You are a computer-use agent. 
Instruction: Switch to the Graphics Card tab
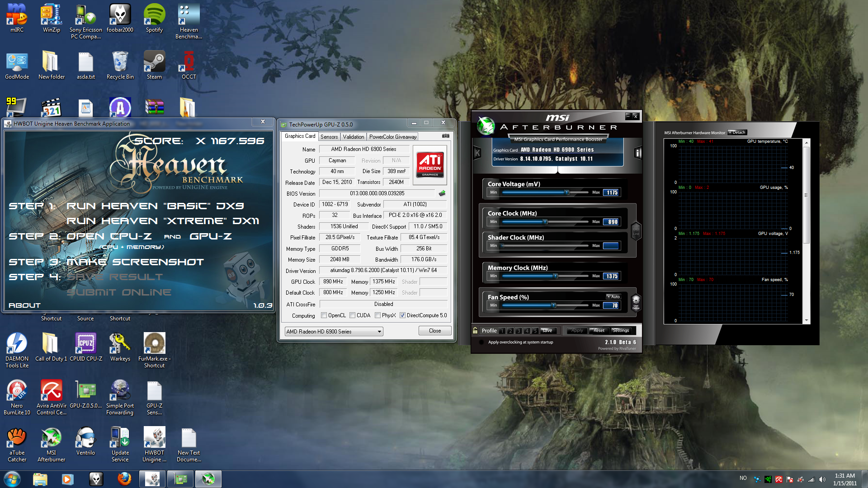[300, 136]
